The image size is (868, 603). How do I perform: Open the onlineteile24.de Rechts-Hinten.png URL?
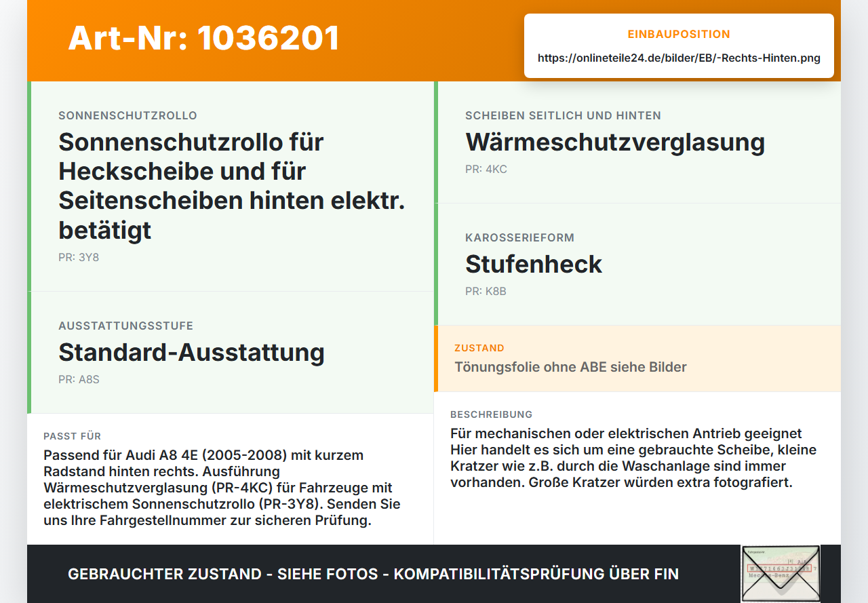679,58
